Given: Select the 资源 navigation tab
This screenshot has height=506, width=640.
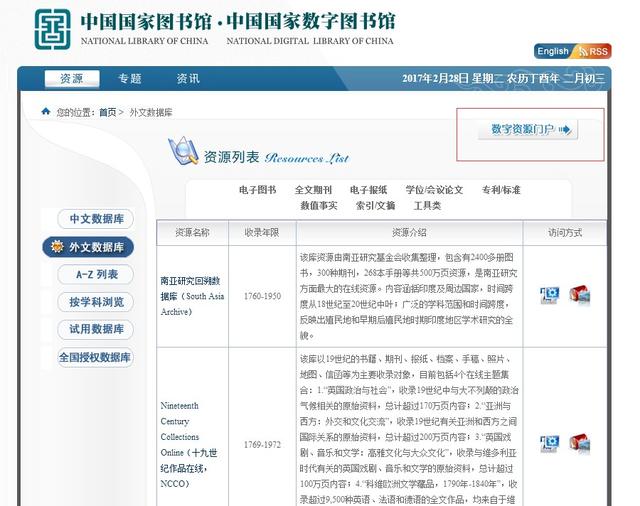Looking at the screenshot, I should coord(71,79).
